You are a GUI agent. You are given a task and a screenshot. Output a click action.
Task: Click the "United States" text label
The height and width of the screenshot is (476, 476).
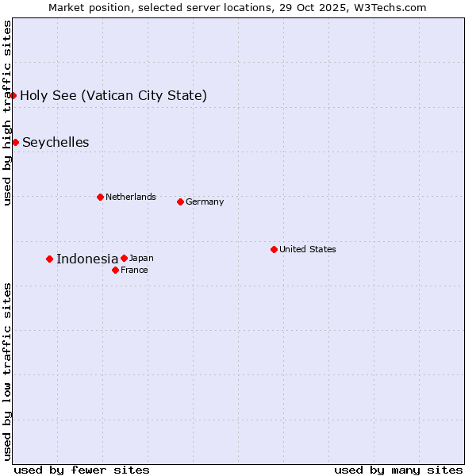point(308,249)
